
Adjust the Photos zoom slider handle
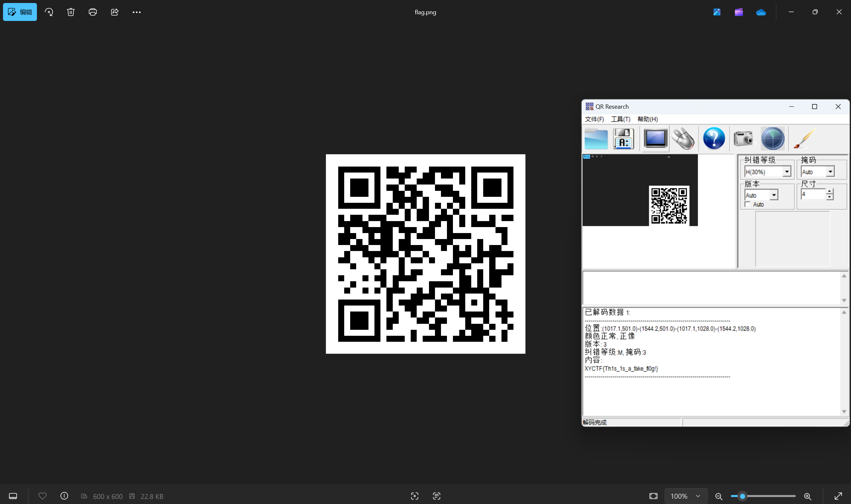tap(743, 496)
